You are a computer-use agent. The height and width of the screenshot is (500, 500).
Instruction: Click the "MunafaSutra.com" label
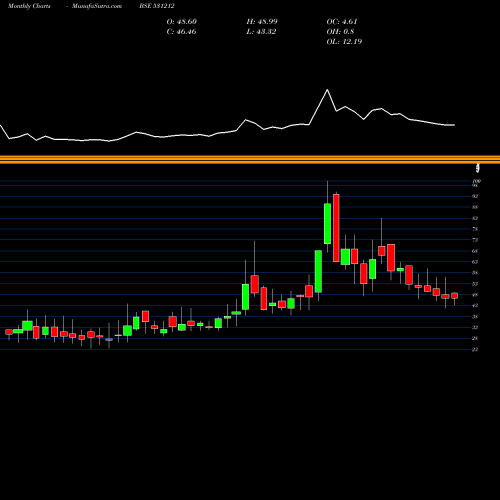coord(97,6)
